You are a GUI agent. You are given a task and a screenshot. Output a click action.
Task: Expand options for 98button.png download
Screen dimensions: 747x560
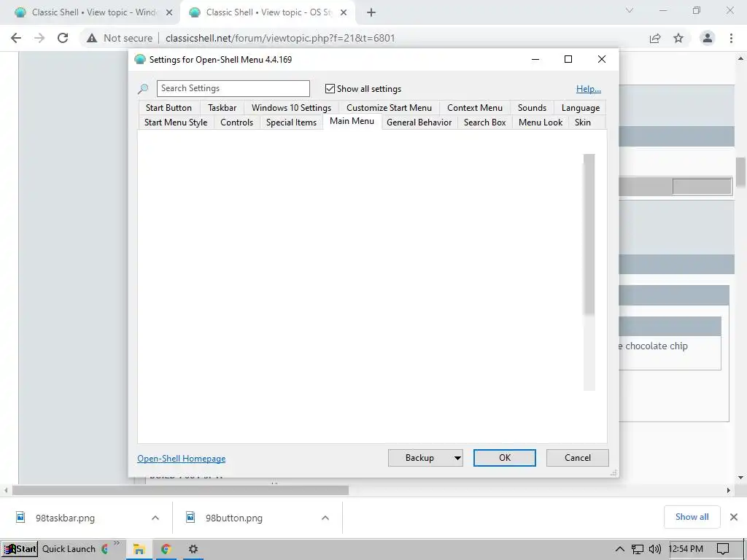pyautogui.click(x=325, y=518)
